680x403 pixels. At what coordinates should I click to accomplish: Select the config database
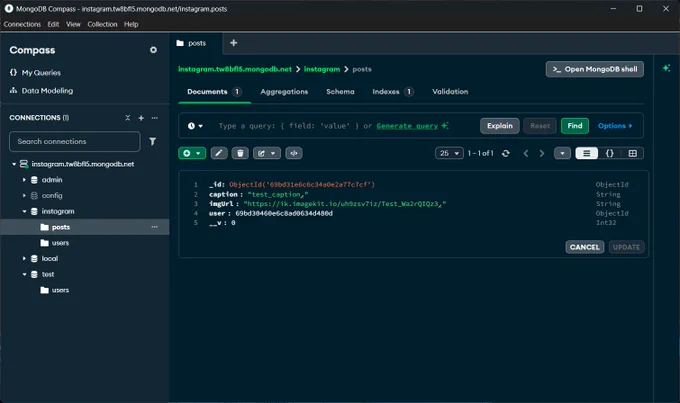[52, 196]
